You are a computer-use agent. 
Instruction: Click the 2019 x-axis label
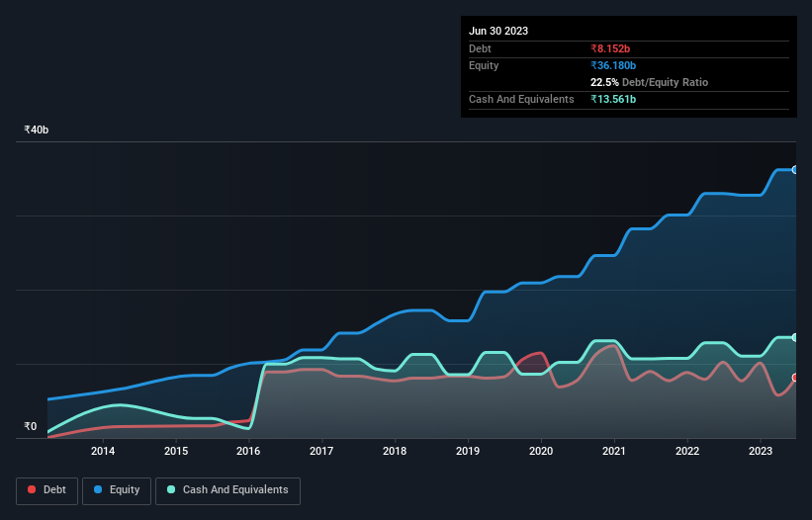[x=468, y=451]
